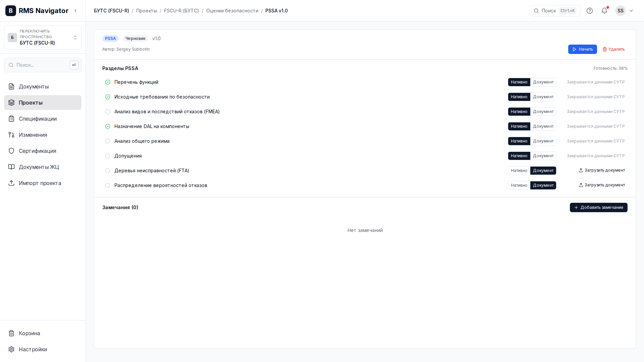
Task: Switch Распределение вероятностей отказов to Нативно
Action: pyautogui.click(x=519, y=185)
